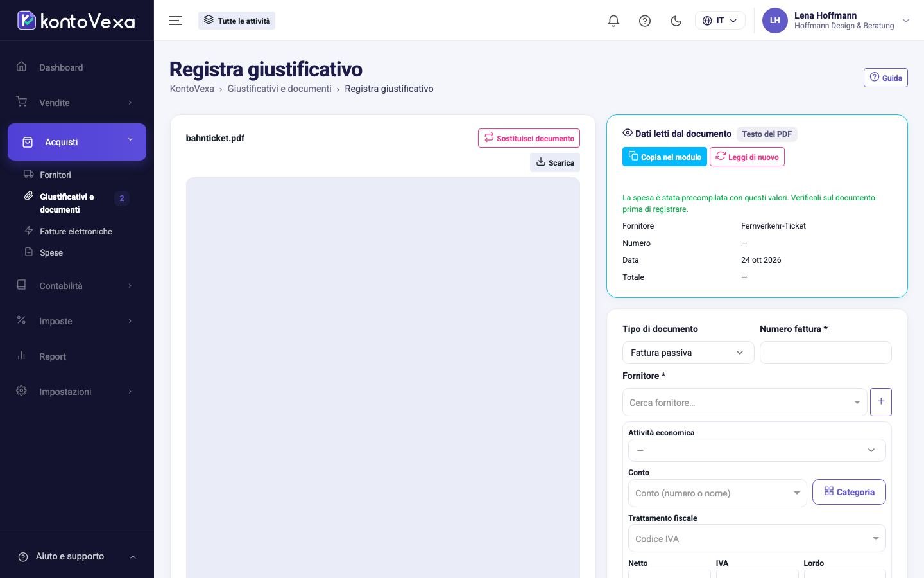Screen dimensions: 924x578
Task: Click the 24 ott 2026 date value
Action: point(761,260)
